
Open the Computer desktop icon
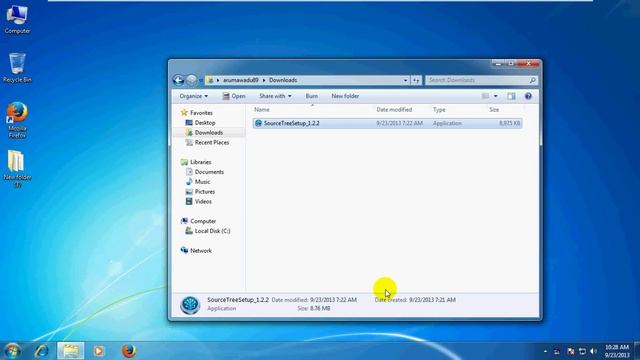click(x=17, y=20)
